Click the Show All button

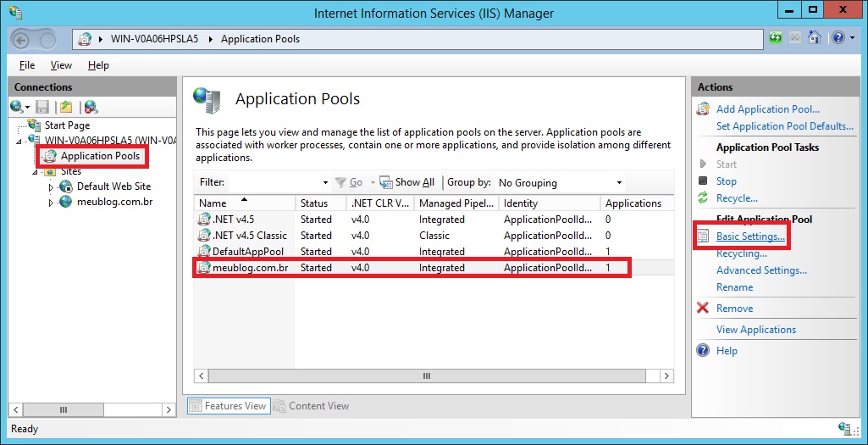click(406, 182)
